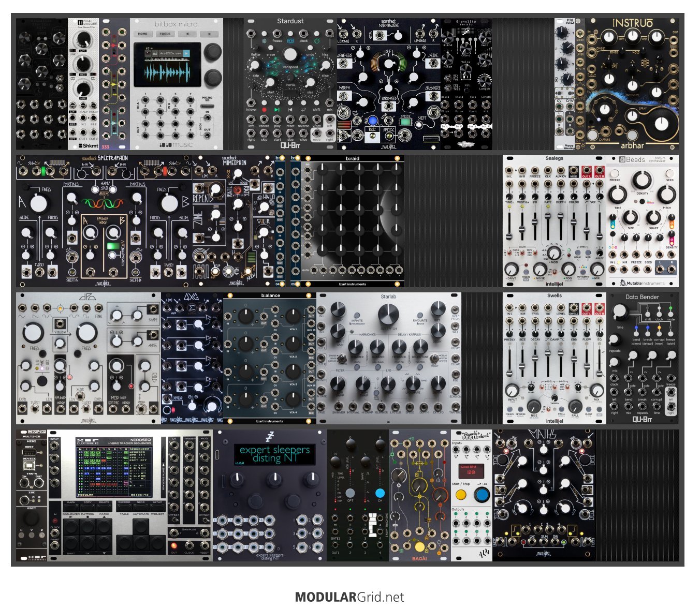Open HOME on the bitbox micro
The image size is (700, 608).
point(143,34)
